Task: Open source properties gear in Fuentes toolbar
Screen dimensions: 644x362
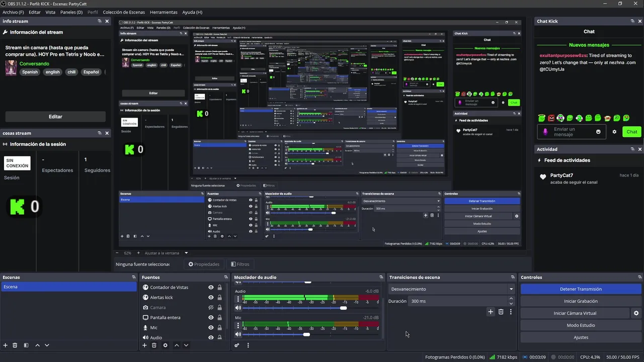Action: [x=165, y=345]
